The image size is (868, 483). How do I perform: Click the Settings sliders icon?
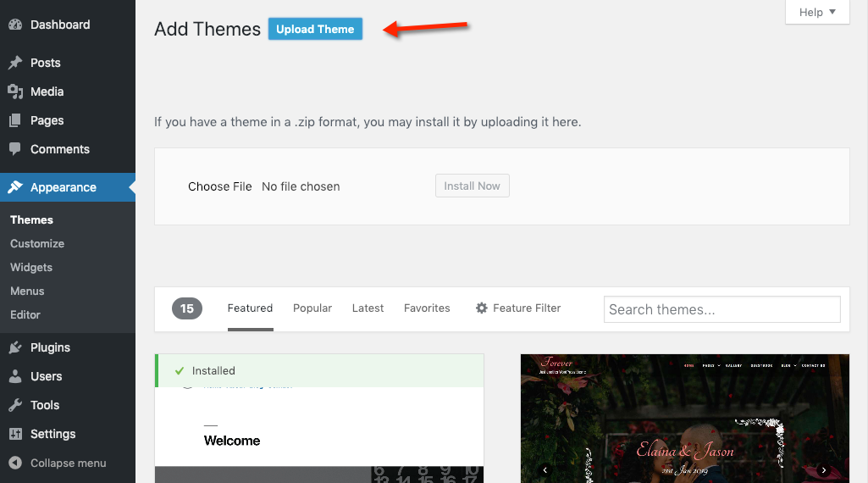(x=15, y=434)
